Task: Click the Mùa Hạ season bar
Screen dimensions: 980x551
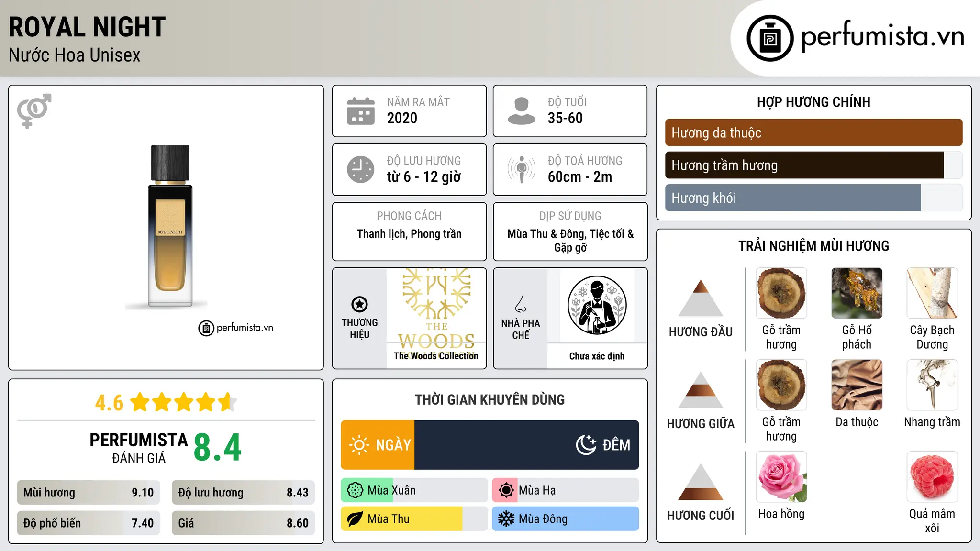Action: (x=565, y=490)
